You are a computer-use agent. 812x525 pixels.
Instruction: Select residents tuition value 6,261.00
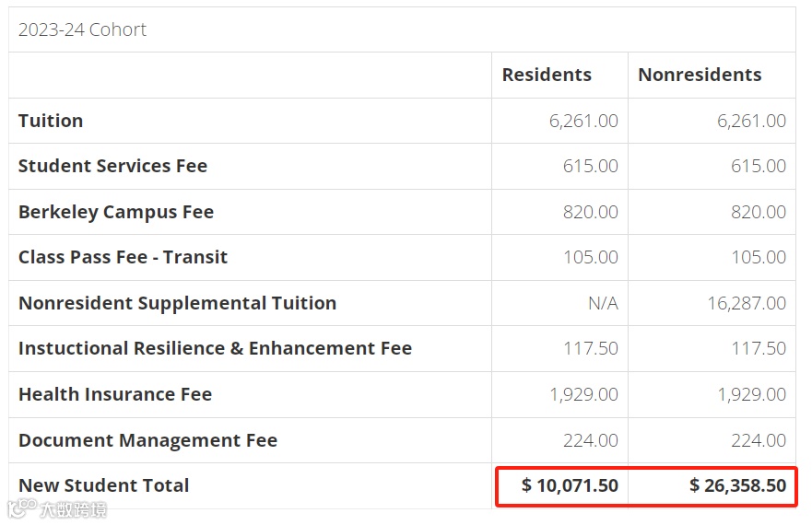[583, 121]
